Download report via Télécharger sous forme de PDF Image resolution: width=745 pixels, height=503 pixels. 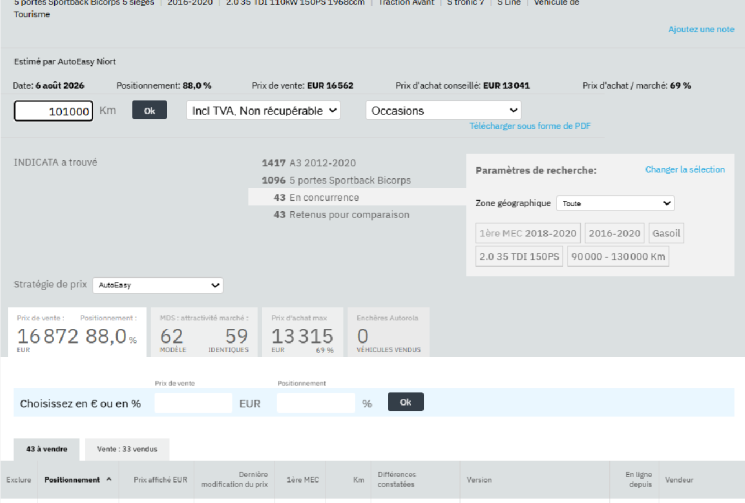pos(530,126)
